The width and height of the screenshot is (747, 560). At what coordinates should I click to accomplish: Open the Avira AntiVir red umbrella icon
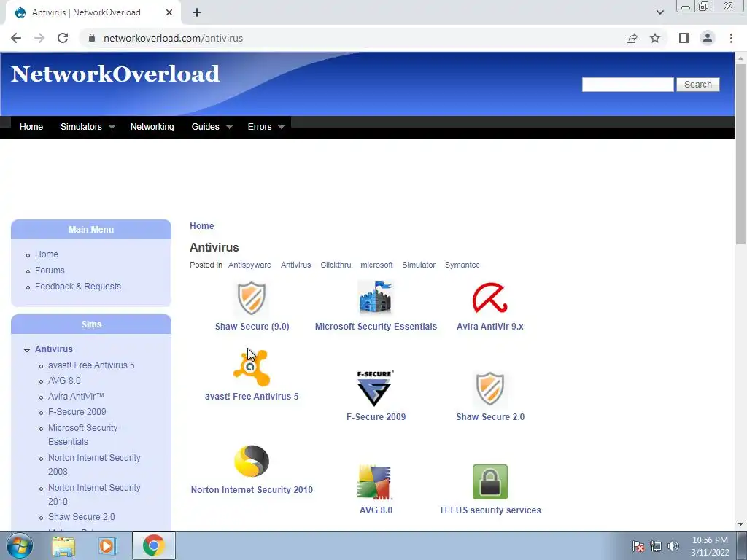point(489,297)
